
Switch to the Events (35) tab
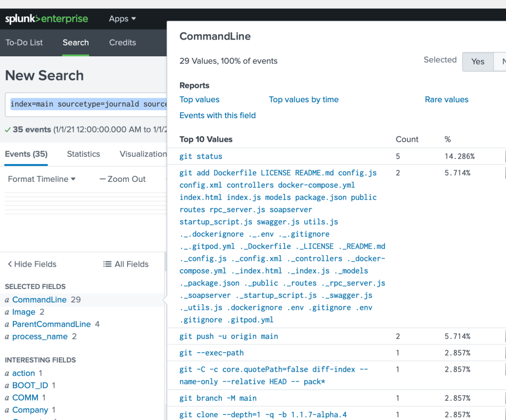[x=26, y=154]
